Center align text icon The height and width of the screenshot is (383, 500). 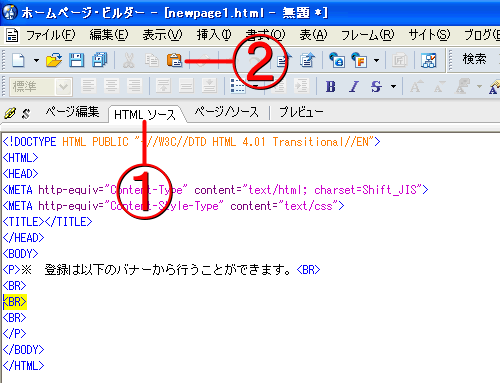(111, 86)
